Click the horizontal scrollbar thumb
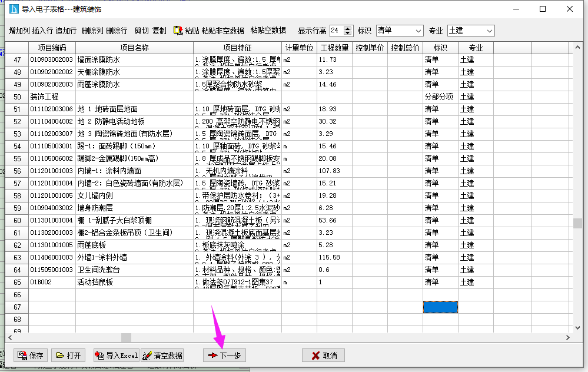 tap(127, 337)
